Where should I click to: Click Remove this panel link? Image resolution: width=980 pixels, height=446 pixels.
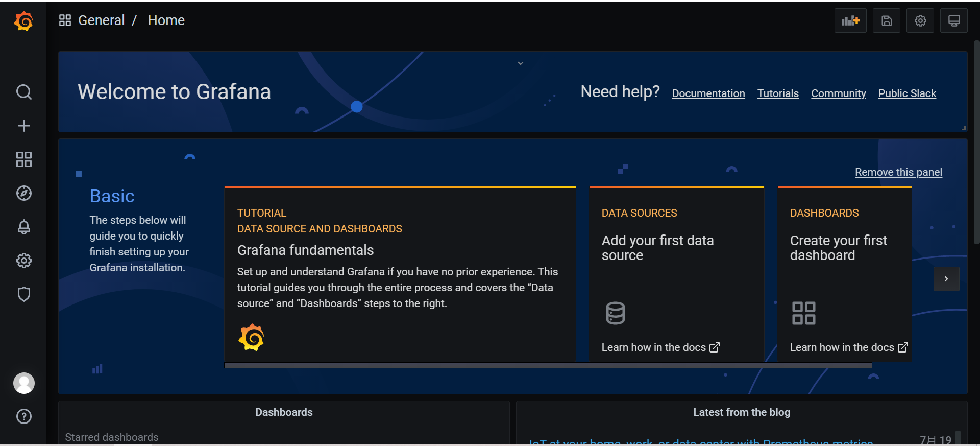898,172
